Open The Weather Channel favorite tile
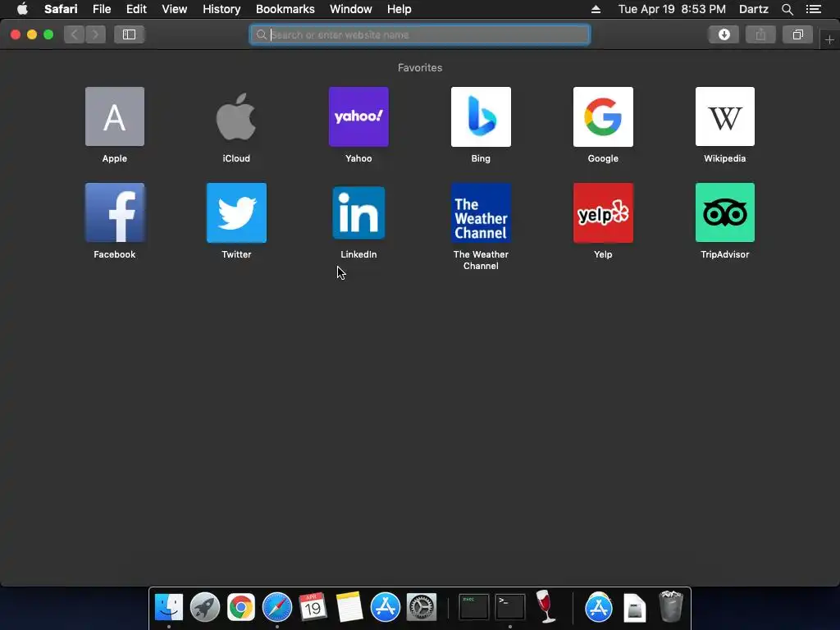 (481, 212)
